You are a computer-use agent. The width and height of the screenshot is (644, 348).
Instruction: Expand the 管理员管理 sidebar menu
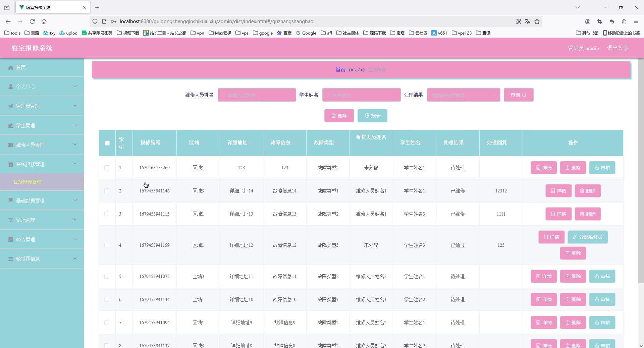click(42, 106)
